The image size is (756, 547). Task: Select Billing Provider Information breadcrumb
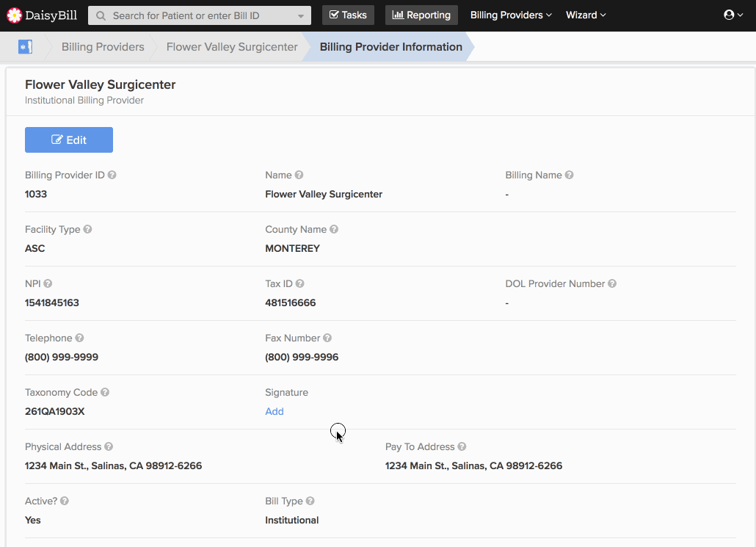tap(391, 47)
